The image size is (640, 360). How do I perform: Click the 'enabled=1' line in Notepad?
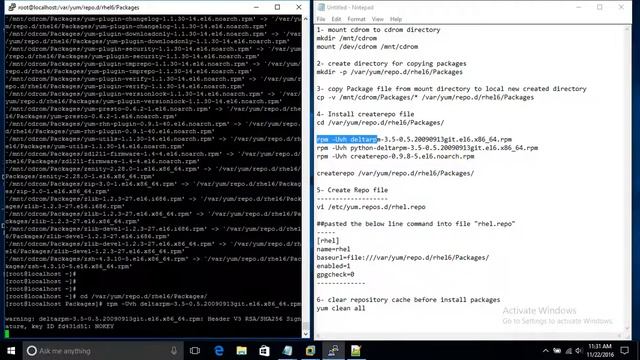(x=333, y=266)
